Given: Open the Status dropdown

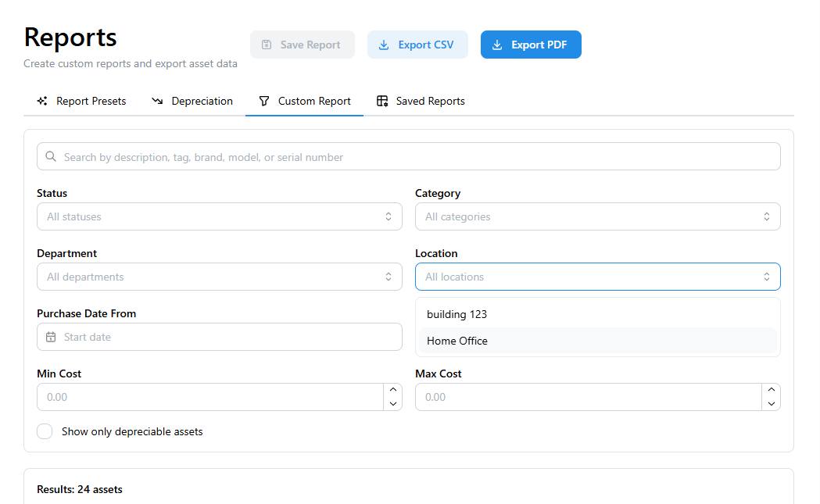Looking at the screenshot, I should 219,216.
